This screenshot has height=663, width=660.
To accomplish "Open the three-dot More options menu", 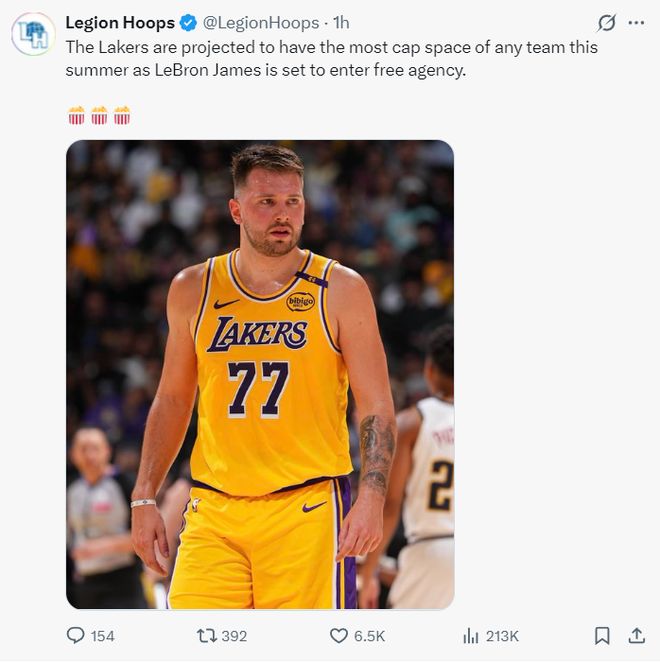I will (636, 22).
